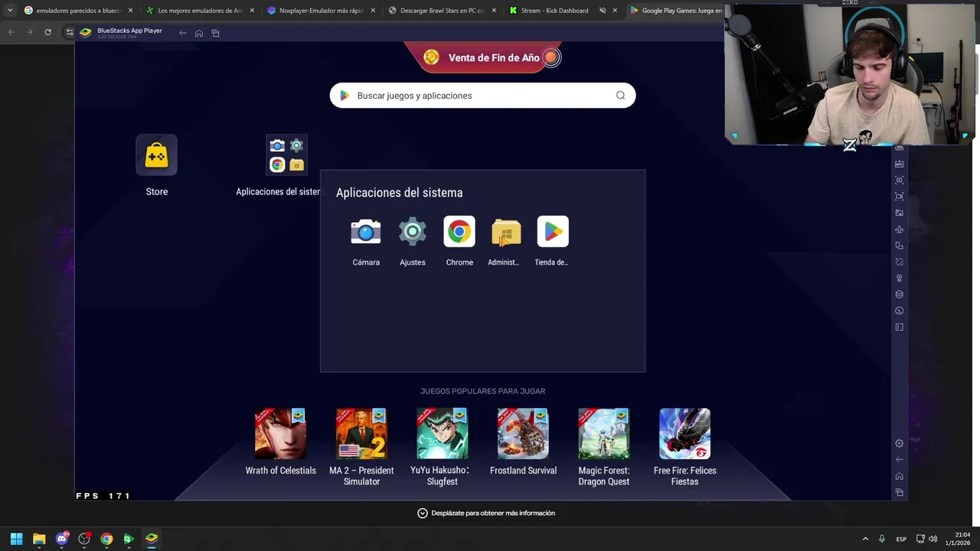The image size is (980, 551).
Task: Click the Venta de Fin de Año banner
Action: (483, 57)
